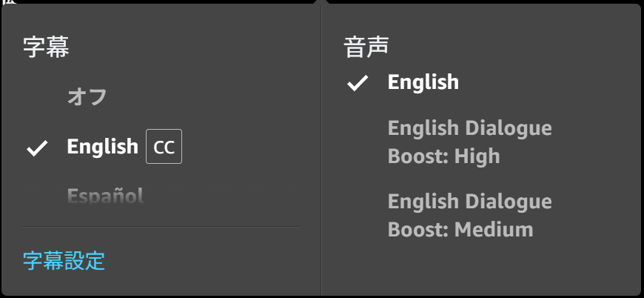
Task: Click the faded Español entry in subtitle list
Action: pyautogui.click(x=105, y=196)
